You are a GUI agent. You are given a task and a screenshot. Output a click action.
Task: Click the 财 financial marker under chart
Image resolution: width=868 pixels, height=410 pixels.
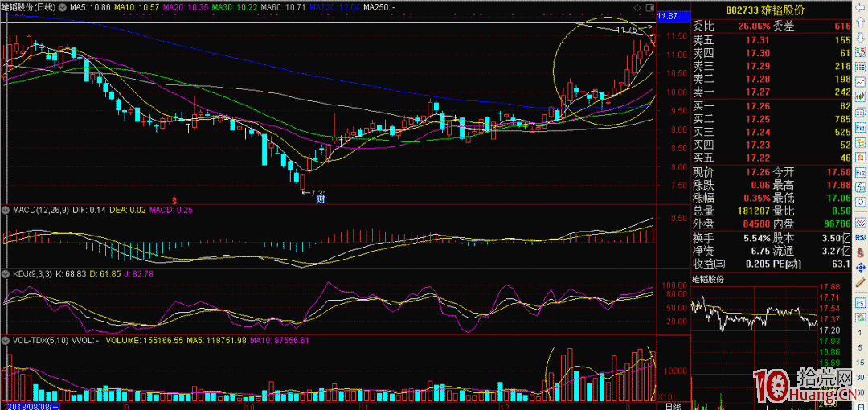point(320,200)
